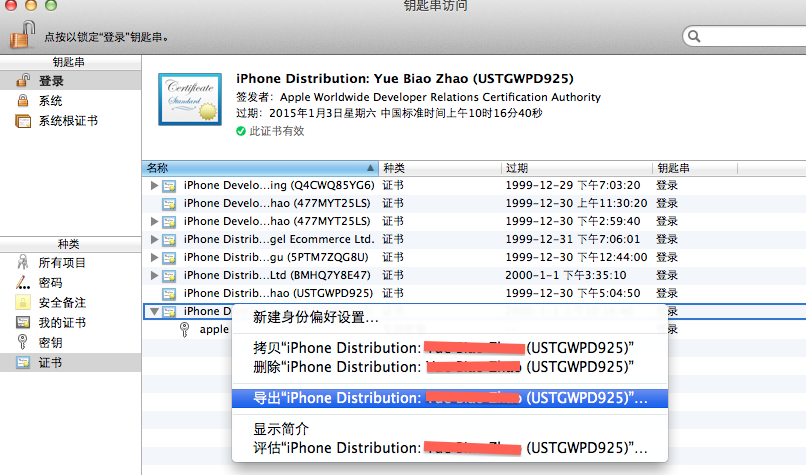Select the 系统根证书 keychain
806x475 pixels.
pyautogui.click(x=70, y=121)
